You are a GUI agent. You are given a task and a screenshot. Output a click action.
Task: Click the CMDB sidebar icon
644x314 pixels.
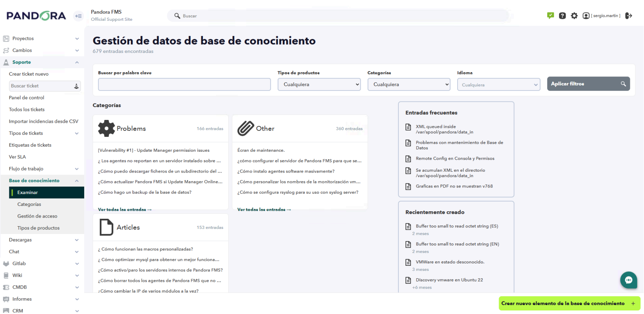tap(6, 287)
